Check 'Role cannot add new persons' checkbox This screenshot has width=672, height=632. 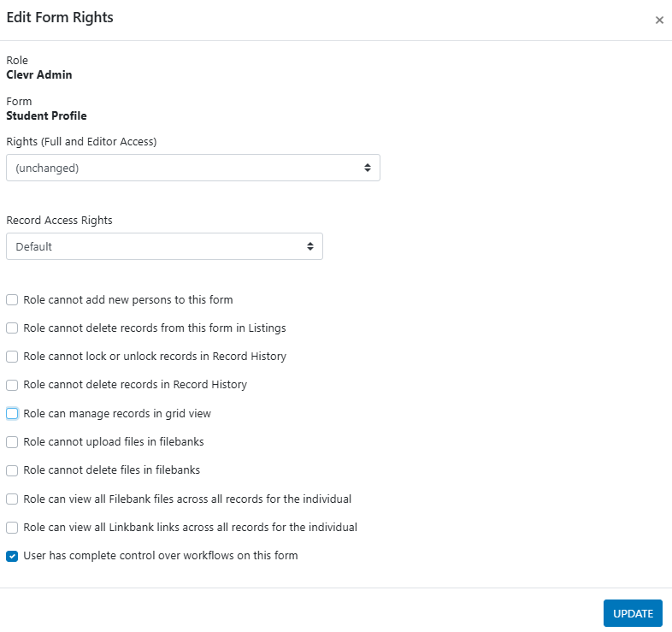(x=12, y=300)
